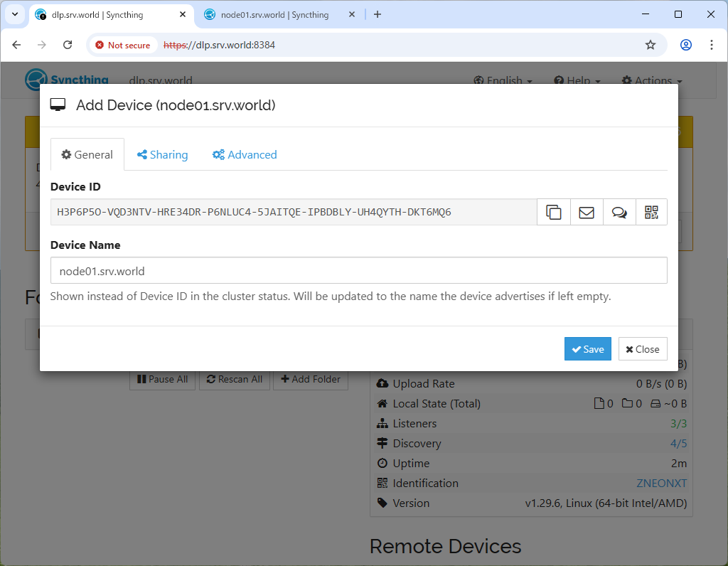Copy the Device ID to clipboard
This screenshot has width=728, height=566.
point(553,212)
